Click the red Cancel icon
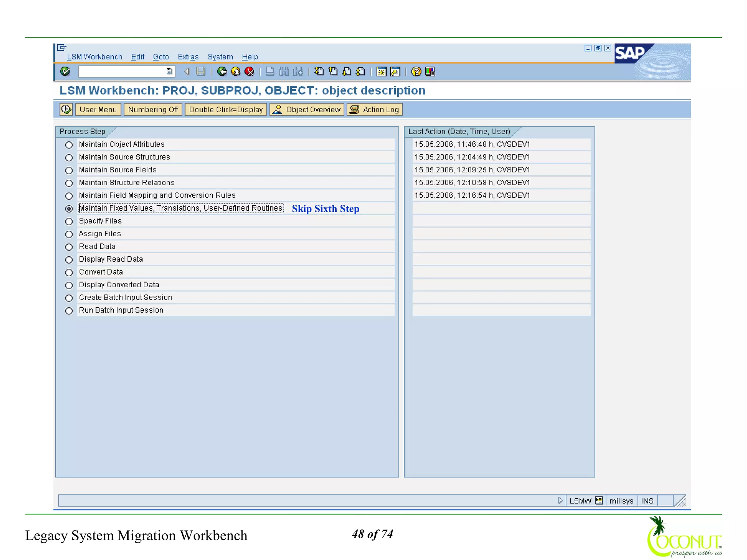747x560 pixels. 249,71
